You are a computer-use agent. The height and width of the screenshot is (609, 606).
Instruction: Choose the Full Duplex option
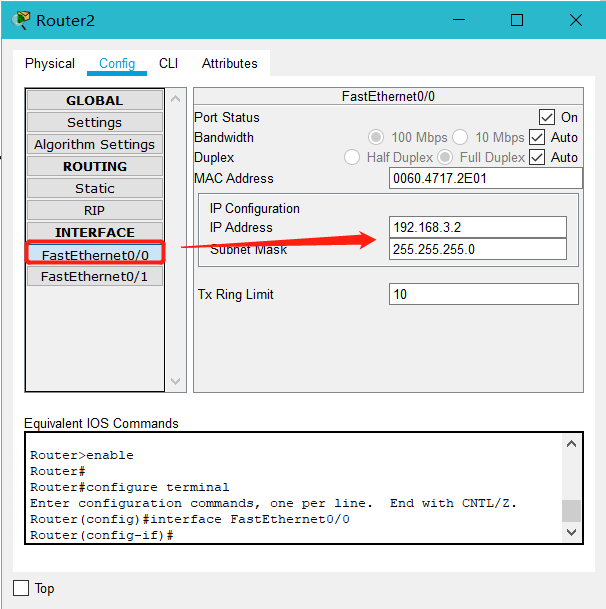pyautogui.click(x=445, y=157)
